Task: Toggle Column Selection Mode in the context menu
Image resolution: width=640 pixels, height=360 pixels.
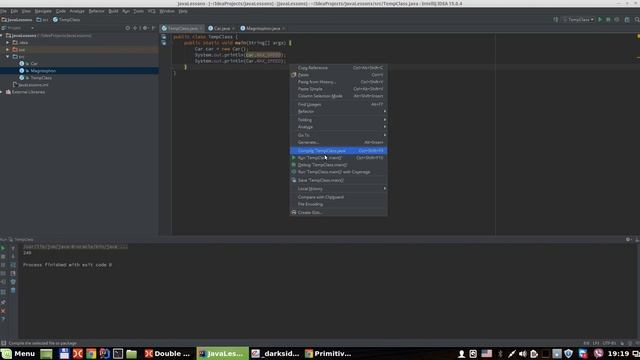Action: tap(338, 96)
